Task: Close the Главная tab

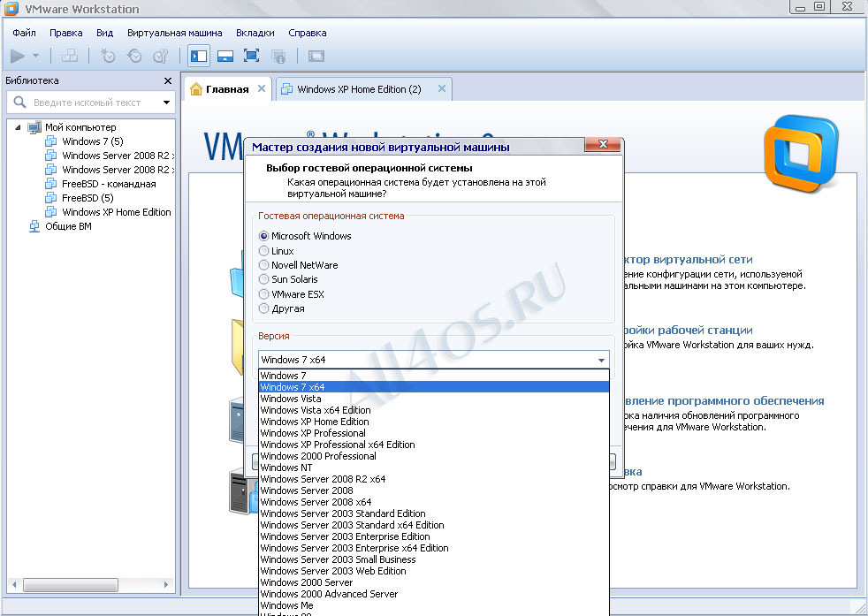Action: [262, 88]
